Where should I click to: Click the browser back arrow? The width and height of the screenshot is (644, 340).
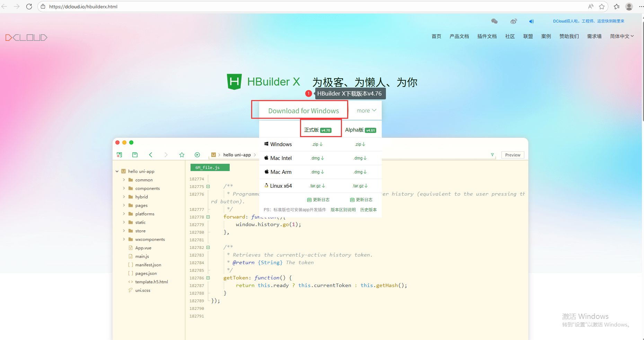[5, 7]
